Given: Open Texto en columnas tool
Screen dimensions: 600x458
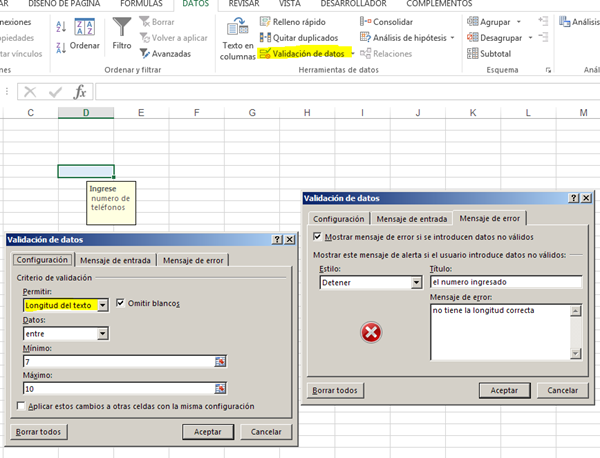Looking at the screenshot, I should click(237, 39).
